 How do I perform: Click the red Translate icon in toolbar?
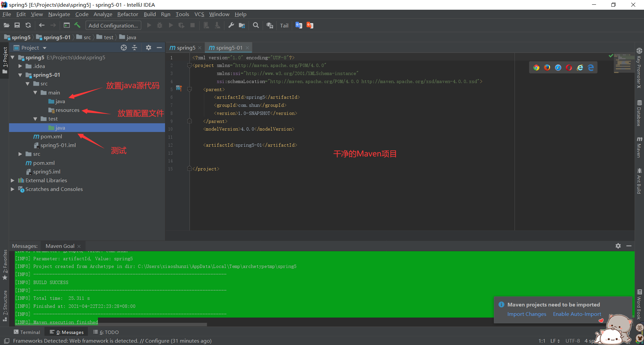pyautogui.click(x=310, y=25)
